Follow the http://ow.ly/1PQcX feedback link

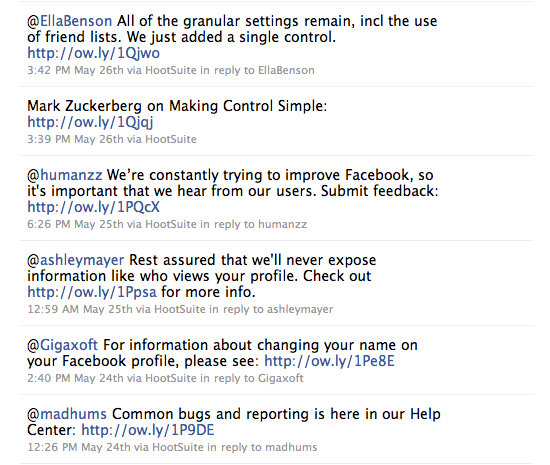(x=94, y=207)
